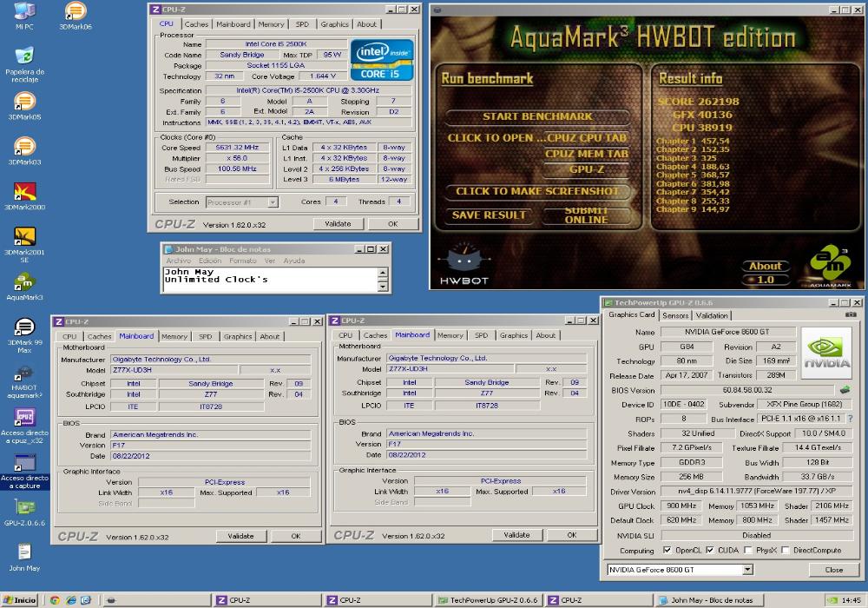Image resolution: width=868 pixels, height=608 pixels.
Task: Open Internet Explorer from quick launch
Action: [x=71, y=599]
